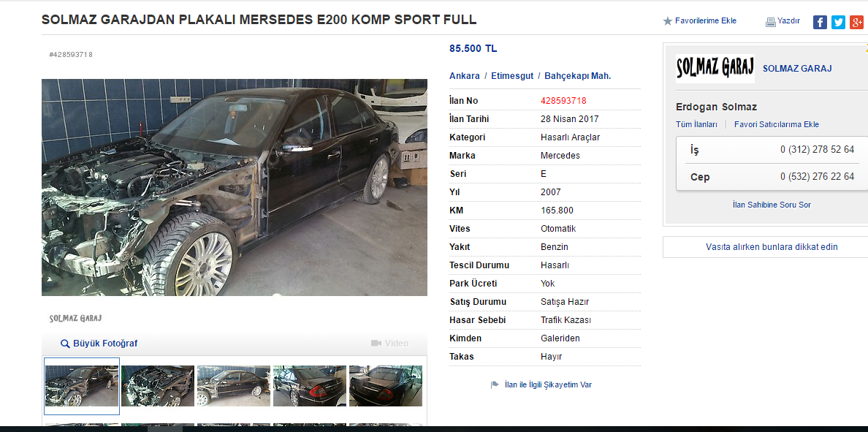Open the SOLMAZ GARAJ logo image

point(715,69)
